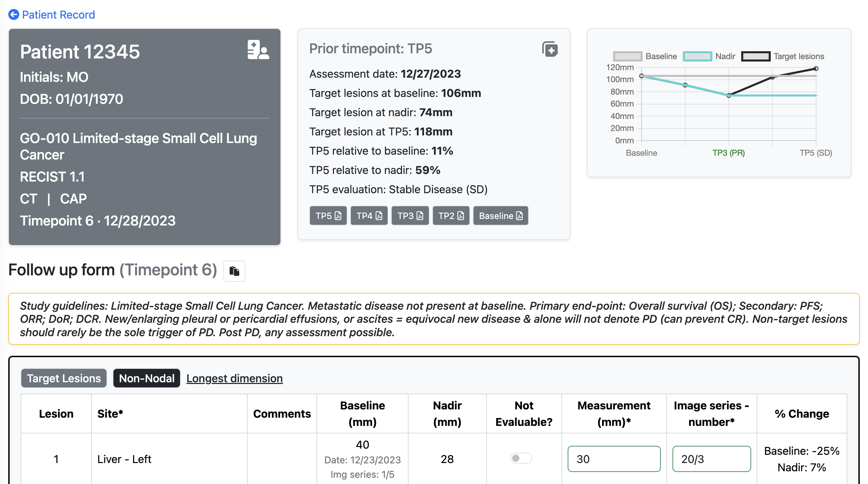Click the '% Change' column header
868x484 pixels.
[x=802, y=414]
